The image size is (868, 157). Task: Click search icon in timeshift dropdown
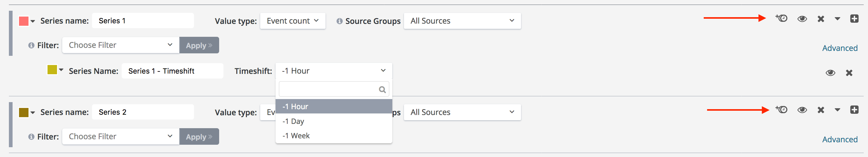(x=382, y=90)
